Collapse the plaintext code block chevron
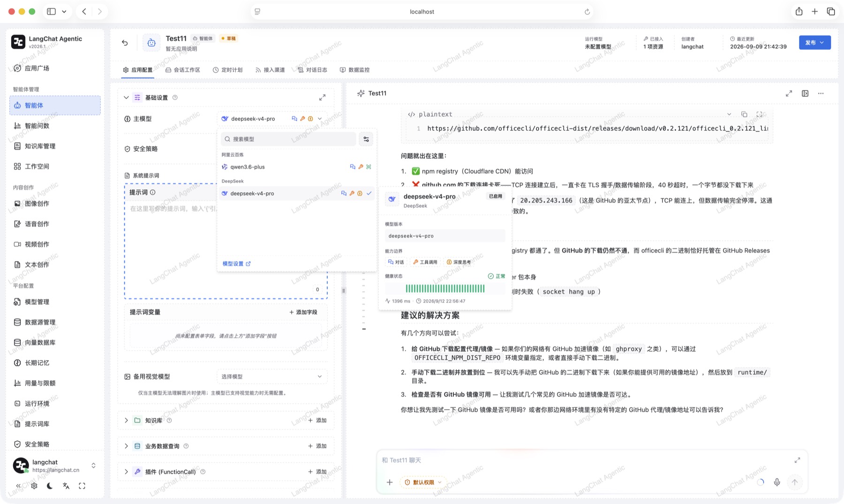Screen dimensions: 844x504 click(x=729, y=114)
